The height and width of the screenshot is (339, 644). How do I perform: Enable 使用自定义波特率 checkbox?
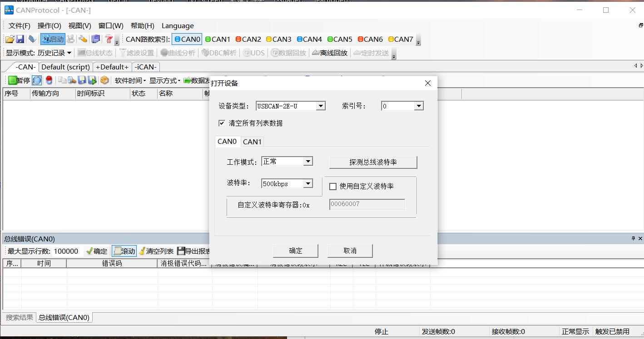click(x=333, y=187)
